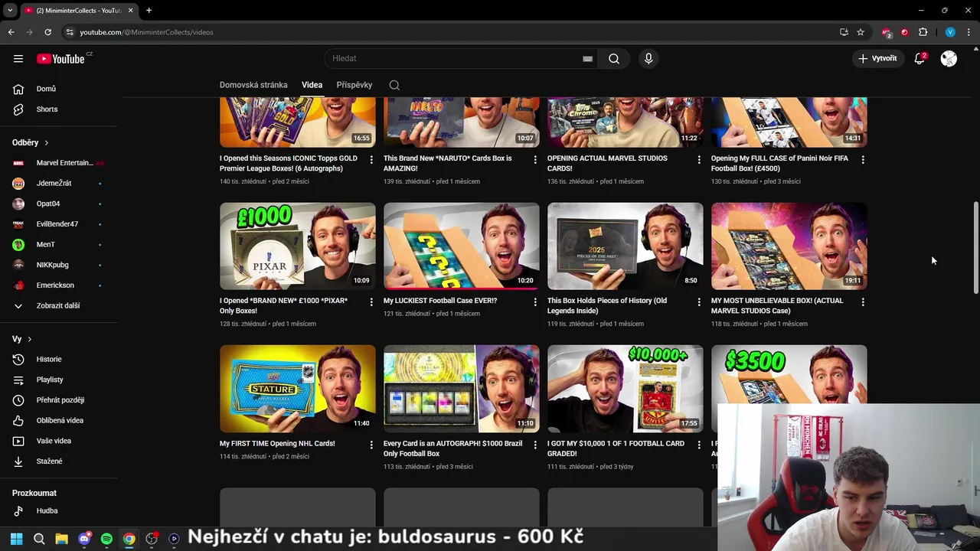Open options for Panini Noir video
Screen dimensions: 980x551
[863, 160]
